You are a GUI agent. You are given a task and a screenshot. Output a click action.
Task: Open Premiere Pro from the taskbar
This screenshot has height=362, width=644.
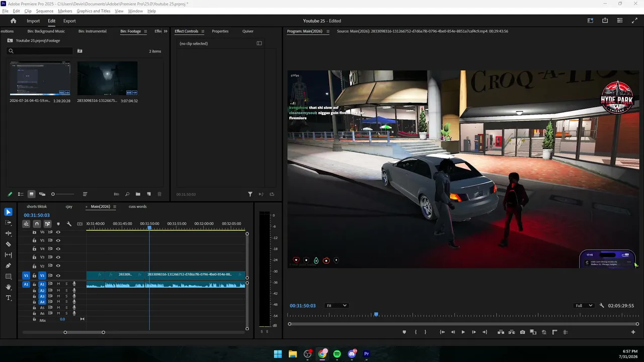(x=366, y=354)
